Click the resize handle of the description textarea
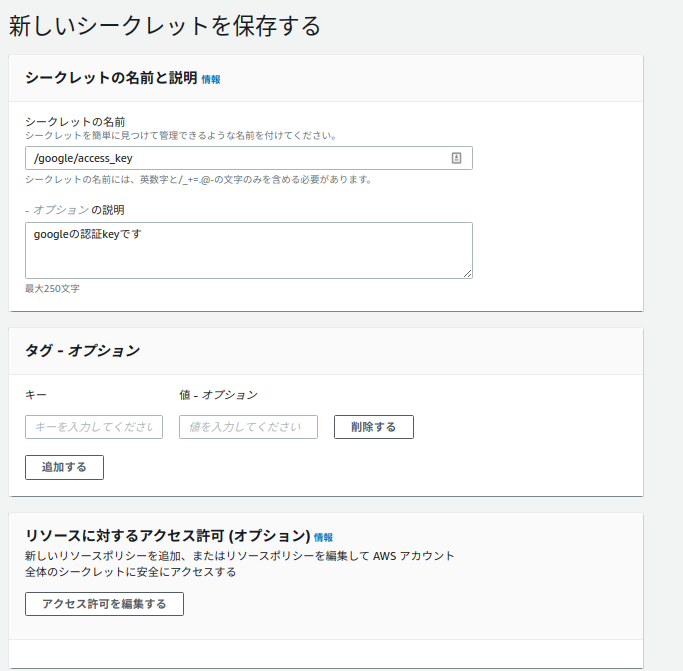This screenshot has height=671, width=683. pyautogui.click(x=467, y=274)
